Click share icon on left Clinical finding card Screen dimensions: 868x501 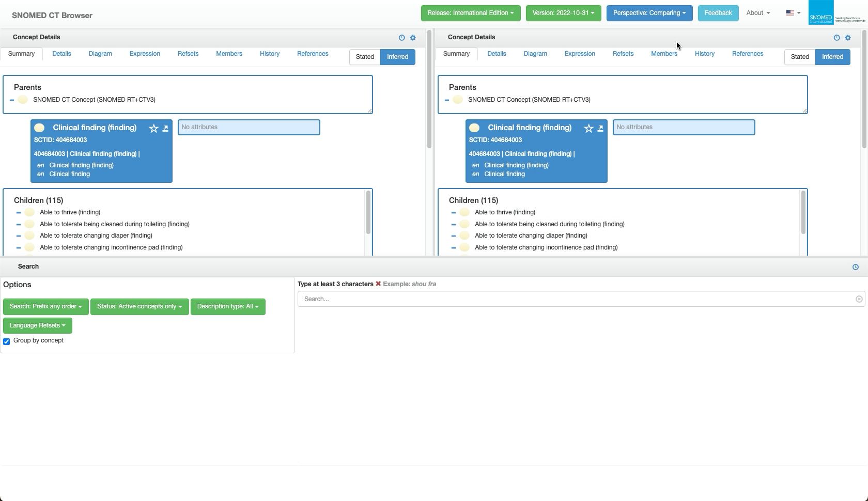(x=165, y=129)
